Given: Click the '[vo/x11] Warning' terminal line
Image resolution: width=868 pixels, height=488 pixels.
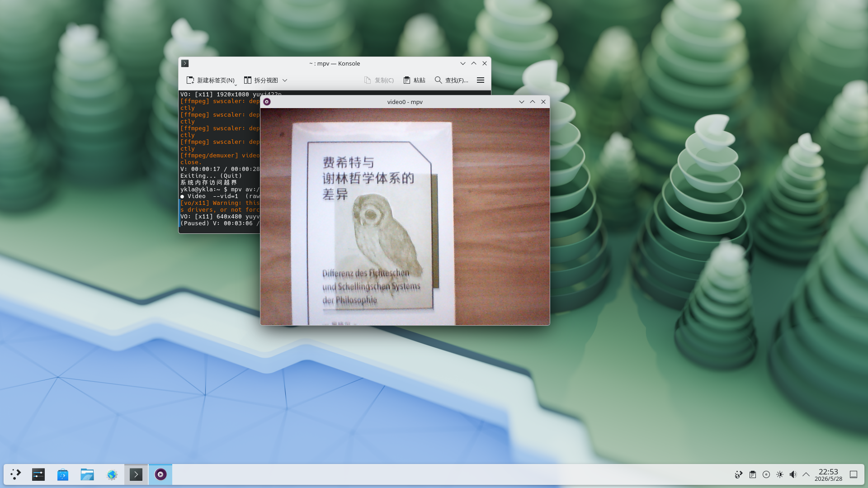Looking at the screenshot, I should pos(220,203).
